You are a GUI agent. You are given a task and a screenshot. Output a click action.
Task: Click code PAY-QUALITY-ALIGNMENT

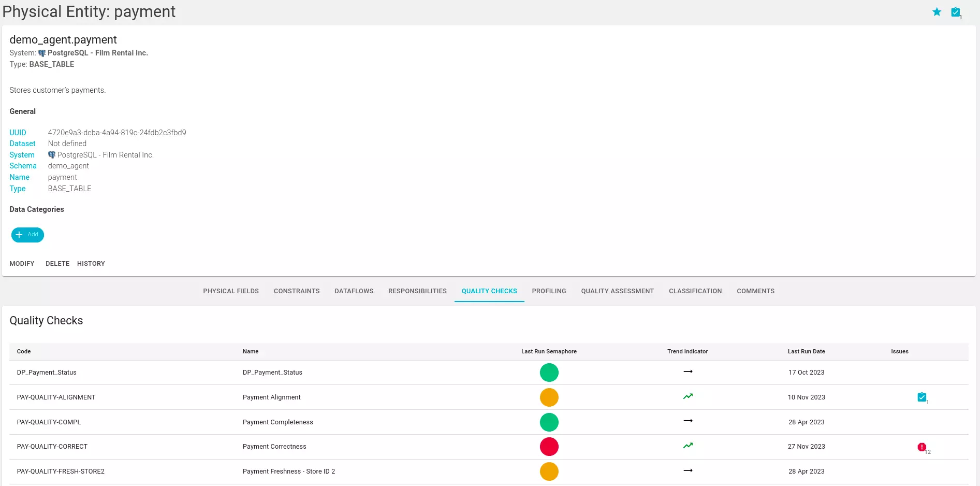(56, 397)
